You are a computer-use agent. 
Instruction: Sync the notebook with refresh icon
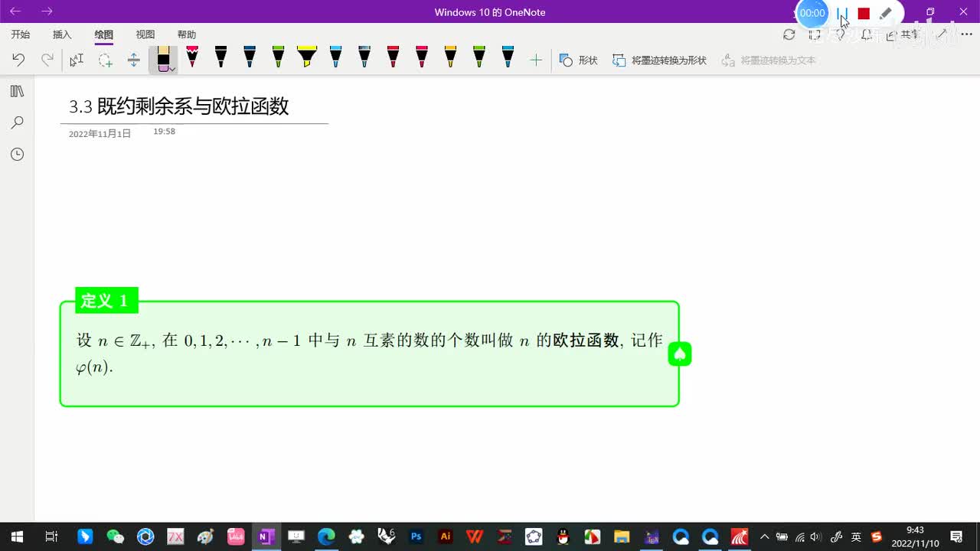click(789, 34)
